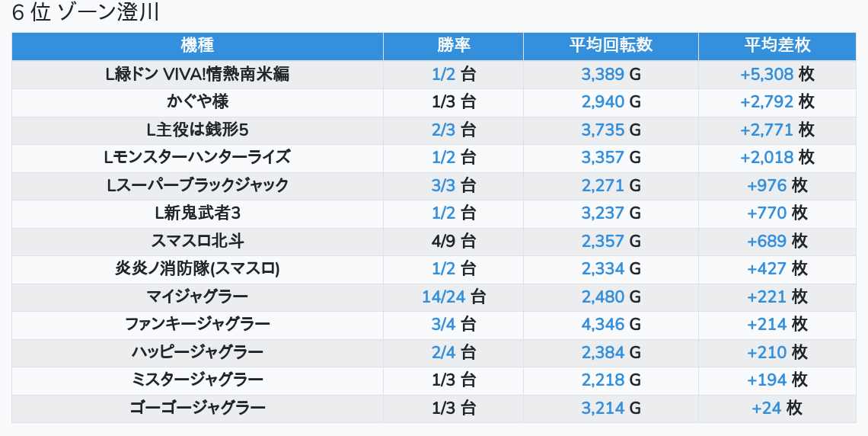This screenshot has width=868, height=436.
Task: Sort by the 平均回転数 column header
Action: pyautogui.click(x=611, y=46)
